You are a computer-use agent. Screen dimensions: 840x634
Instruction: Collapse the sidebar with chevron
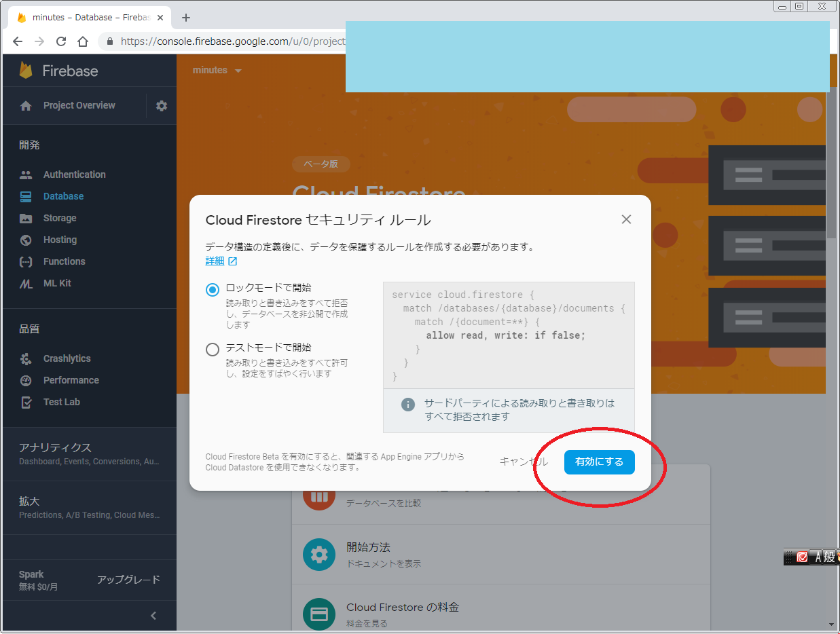pyautogui.click(x=153, y=616)
